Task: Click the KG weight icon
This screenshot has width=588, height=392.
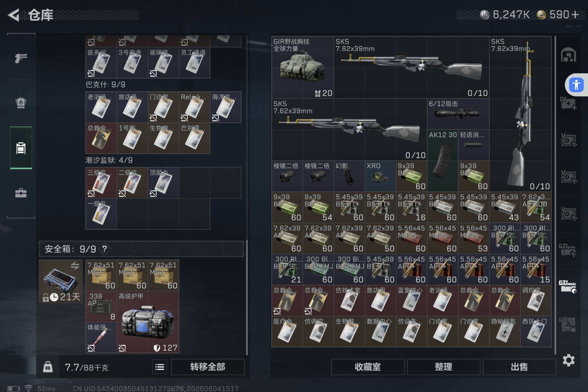Action: tap(48, 367)
